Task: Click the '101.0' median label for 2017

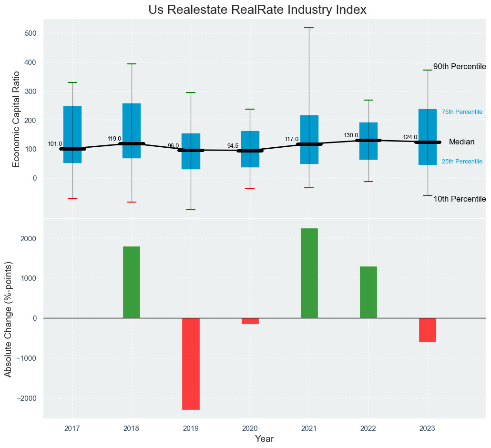Action: 55,144
